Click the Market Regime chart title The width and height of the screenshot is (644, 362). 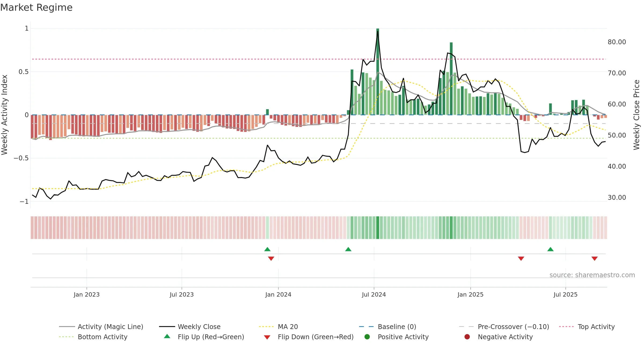click(36, 8)
